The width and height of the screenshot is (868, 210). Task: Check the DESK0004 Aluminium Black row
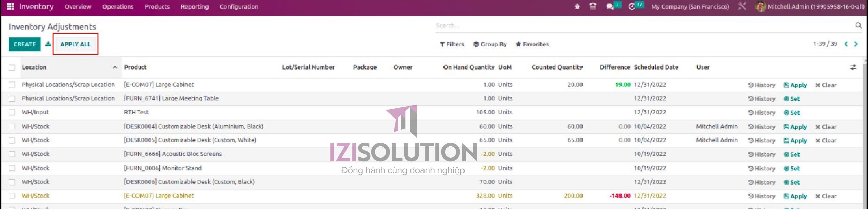[x=12, y=126]
